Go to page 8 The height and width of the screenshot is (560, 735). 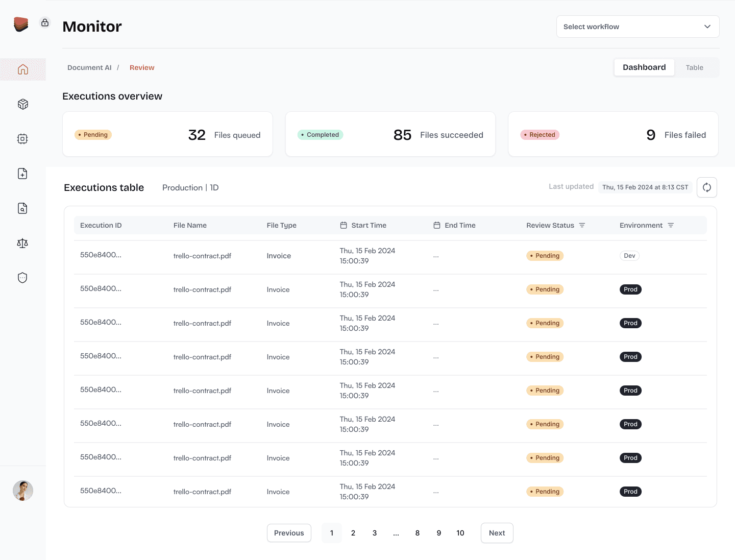[418, 533]
